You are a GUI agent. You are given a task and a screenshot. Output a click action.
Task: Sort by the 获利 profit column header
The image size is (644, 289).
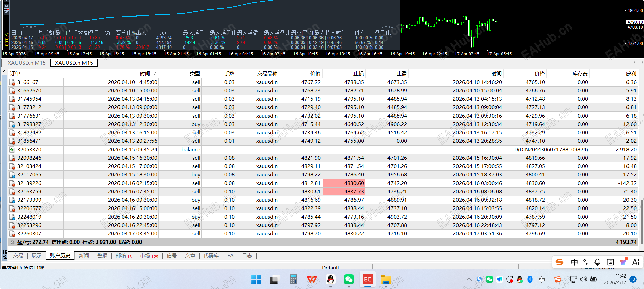pyautogui.click(x=631, y=74)
